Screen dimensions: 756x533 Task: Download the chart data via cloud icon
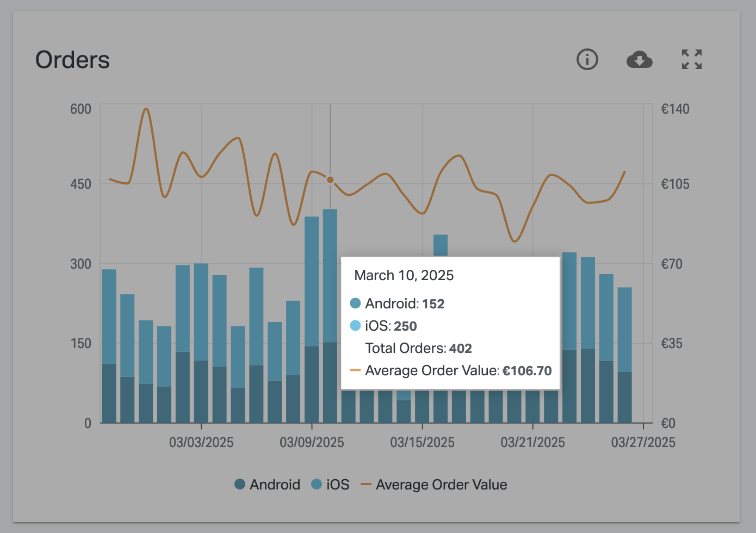pyautogui.click(x=640, y=60)
